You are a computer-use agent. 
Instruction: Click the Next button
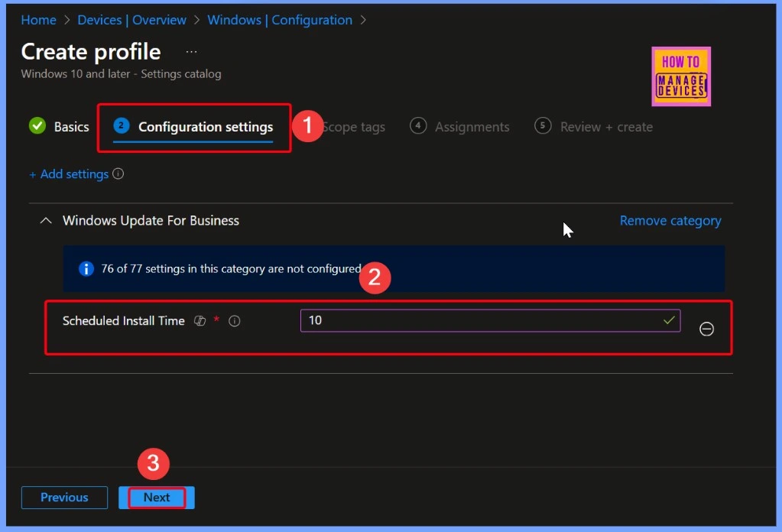click(157, 497)
